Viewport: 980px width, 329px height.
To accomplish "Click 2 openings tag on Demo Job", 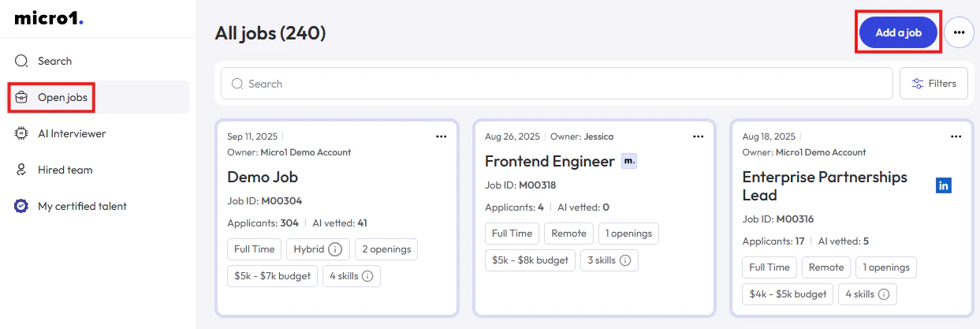I will [386, 249].
